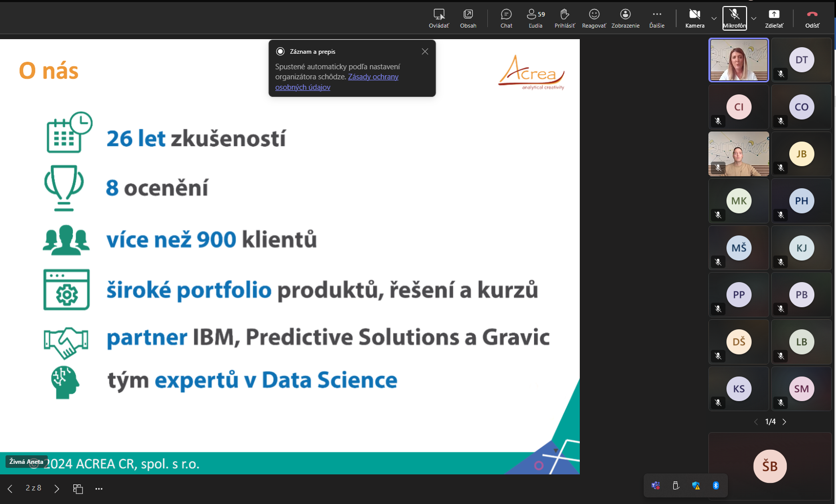Dismiss the Záznam a prepis notification

click(x=425, y=52)
